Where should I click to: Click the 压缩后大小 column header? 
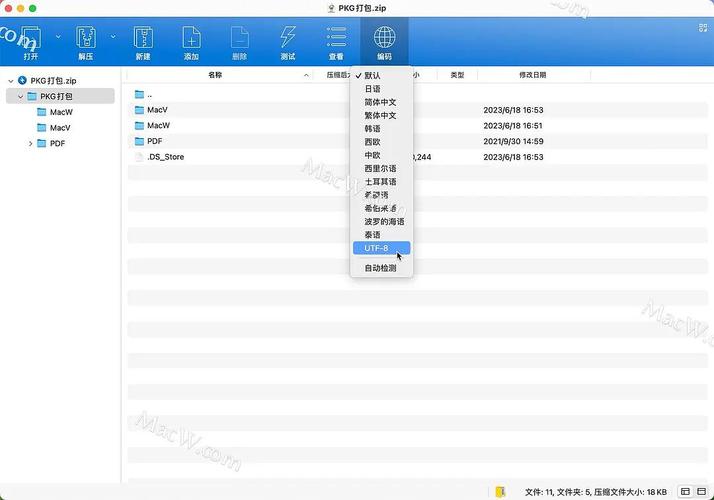(338, 75)
